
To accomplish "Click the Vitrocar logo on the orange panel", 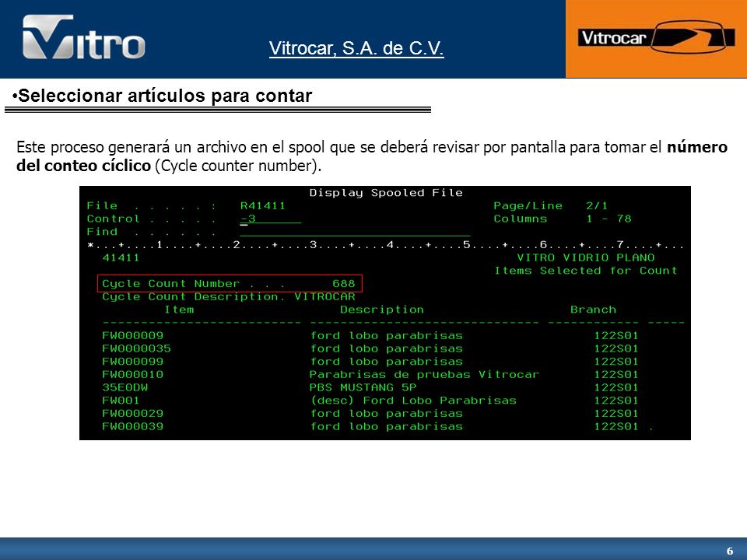I will click(x=657, y=37).
